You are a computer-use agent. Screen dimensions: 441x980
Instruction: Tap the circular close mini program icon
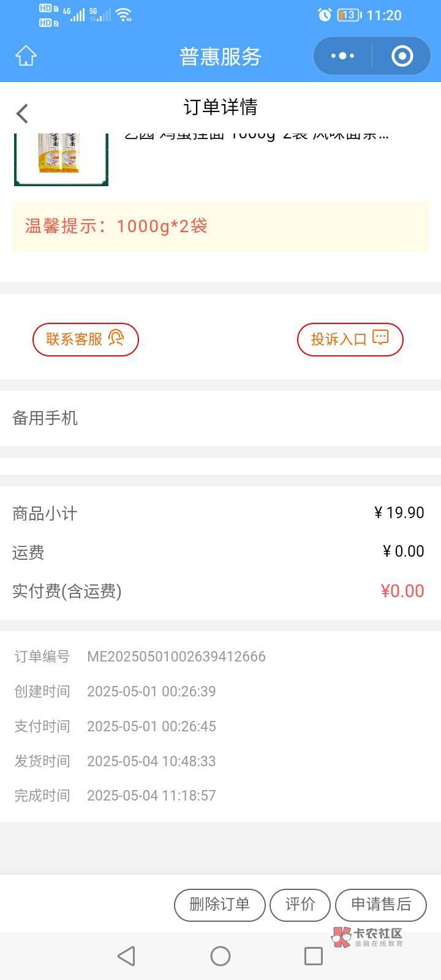pyautogui.click(x=402, y=56)
